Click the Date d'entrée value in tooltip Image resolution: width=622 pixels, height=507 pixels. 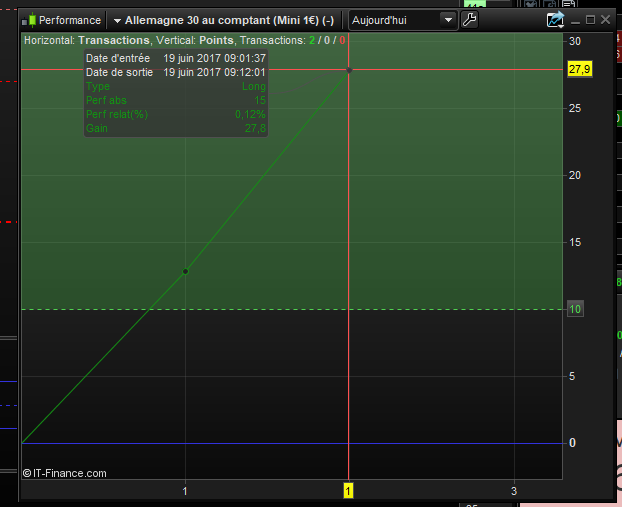215,58
